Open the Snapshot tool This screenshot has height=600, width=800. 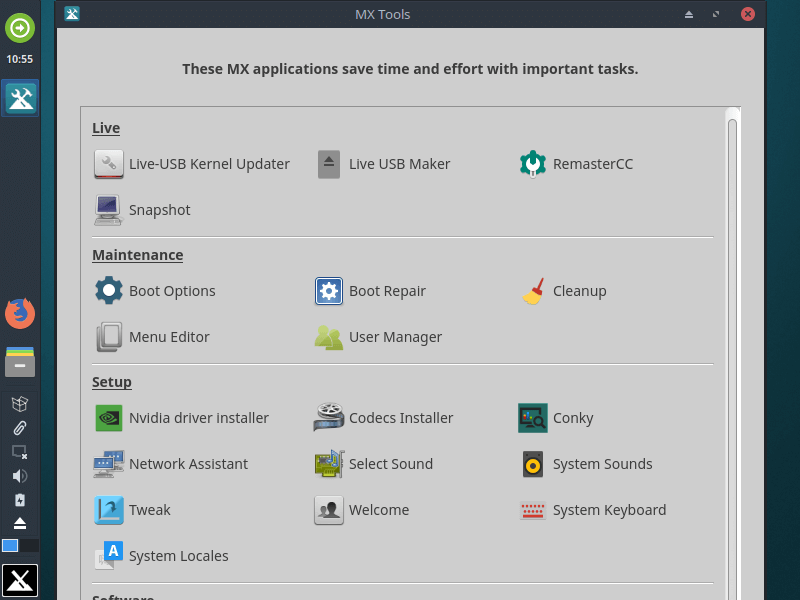click(x=159, y=210)
